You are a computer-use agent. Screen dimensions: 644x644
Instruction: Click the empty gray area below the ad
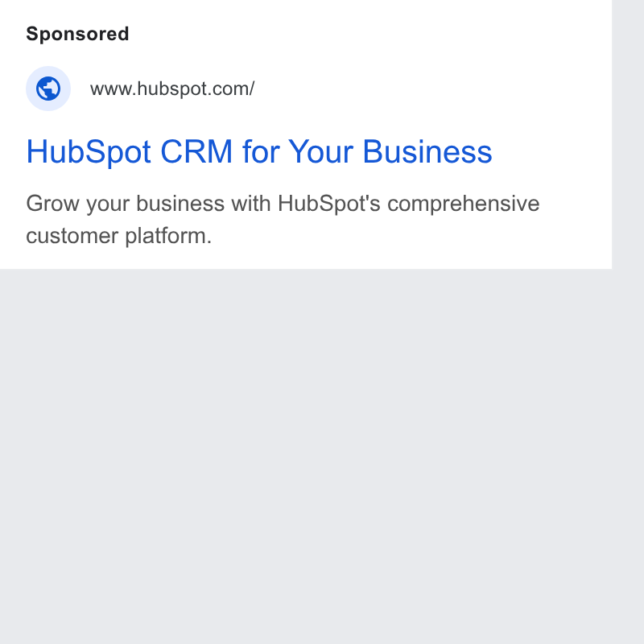(306, 456)
